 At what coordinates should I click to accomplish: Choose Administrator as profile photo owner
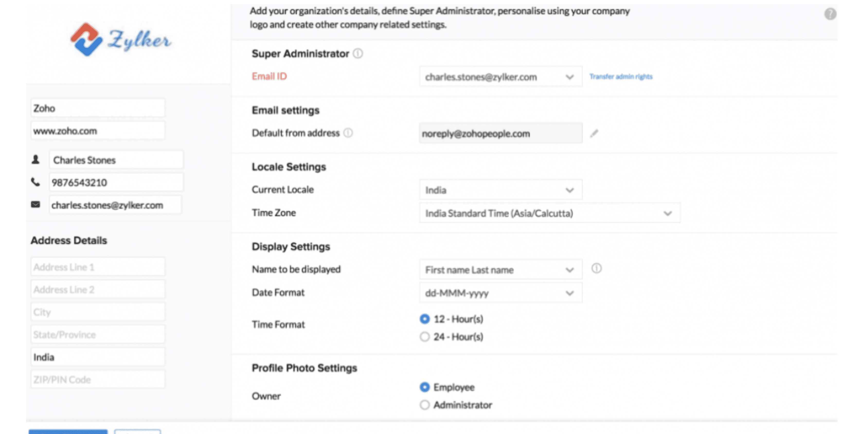tap(425, 405)
